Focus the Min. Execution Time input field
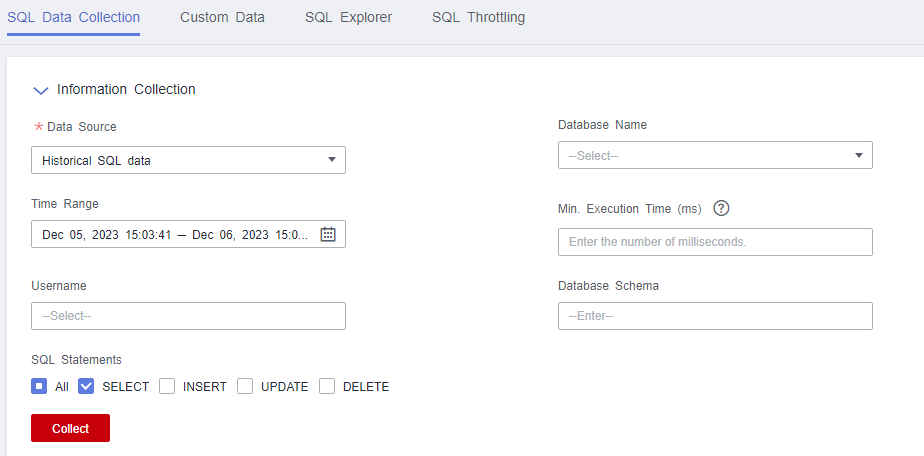This screenshot has height=456, width=924. (715, 242)
